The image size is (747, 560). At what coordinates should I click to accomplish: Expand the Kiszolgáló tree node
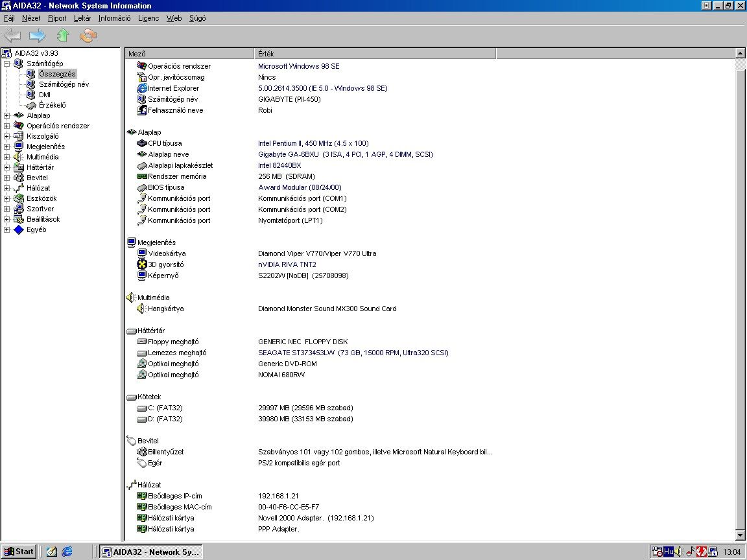[x=6, y=137]
